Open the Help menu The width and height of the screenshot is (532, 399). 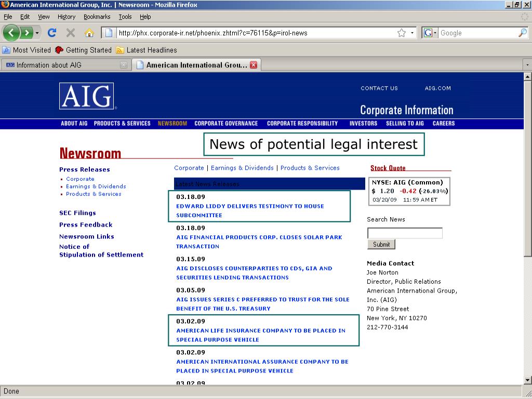[145, 17]
